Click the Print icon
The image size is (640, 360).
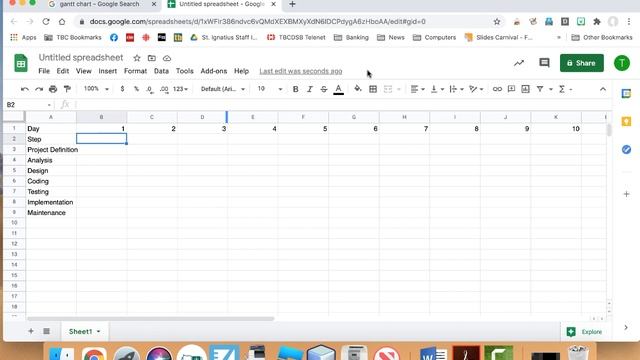point(53,89)
